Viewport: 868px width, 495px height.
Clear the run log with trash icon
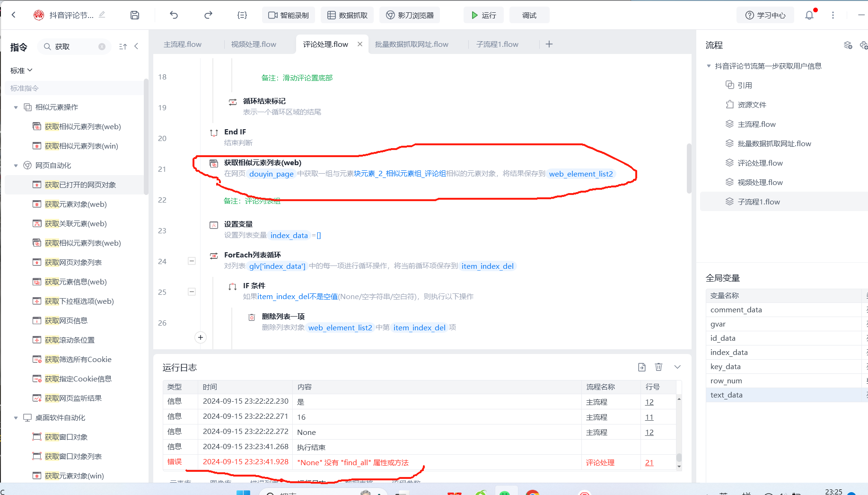[x=658, y=367]
